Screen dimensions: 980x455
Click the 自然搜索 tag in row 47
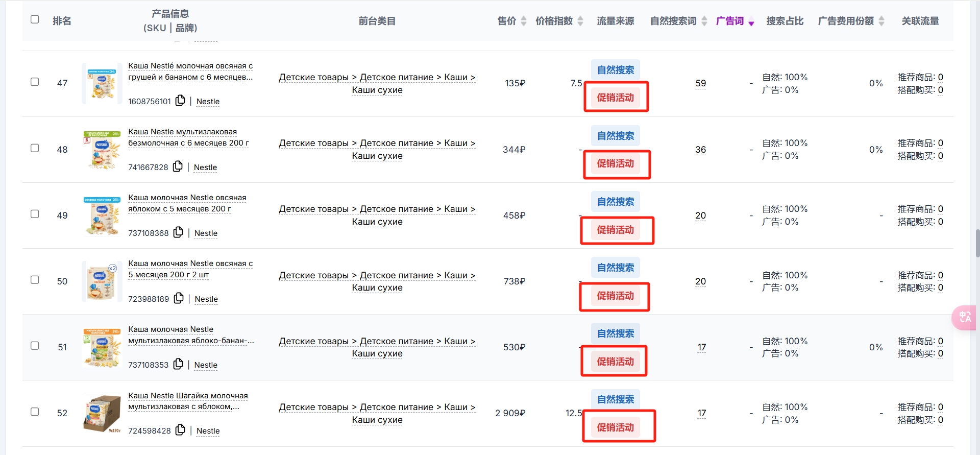click(x=616, y=70)
